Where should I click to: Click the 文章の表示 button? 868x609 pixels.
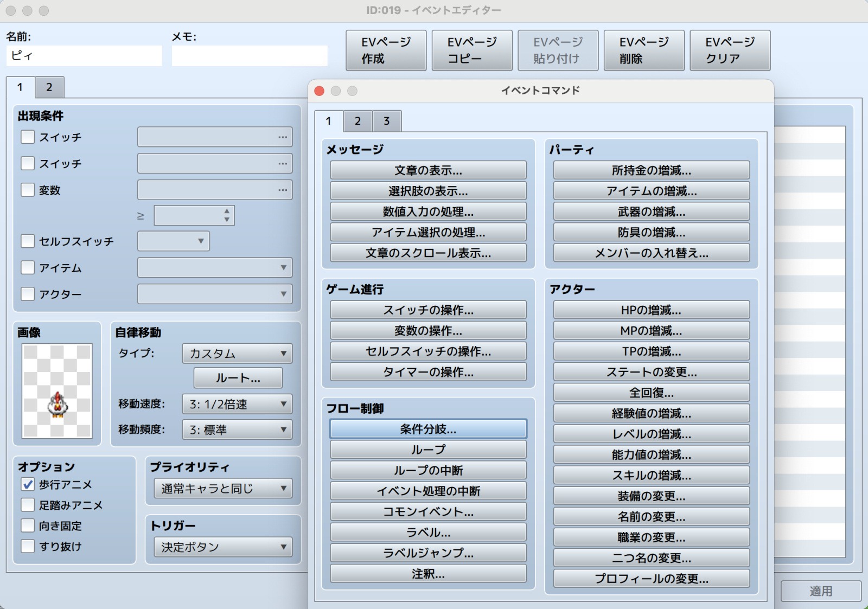428,170
